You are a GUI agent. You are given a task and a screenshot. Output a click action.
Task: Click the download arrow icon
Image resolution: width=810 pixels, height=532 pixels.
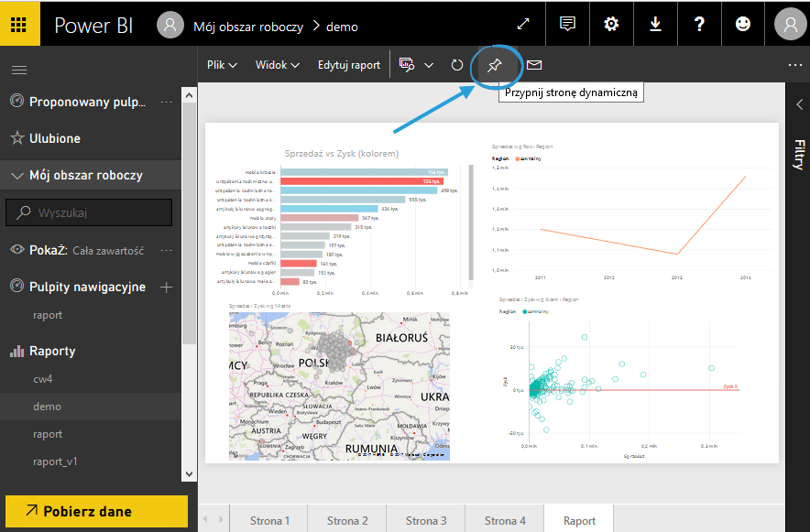(655, 25)
